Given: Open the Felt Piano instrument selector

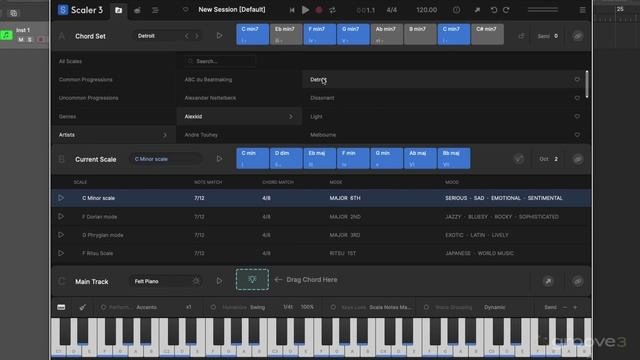Looking at the screenshot, I should [167, 281].
